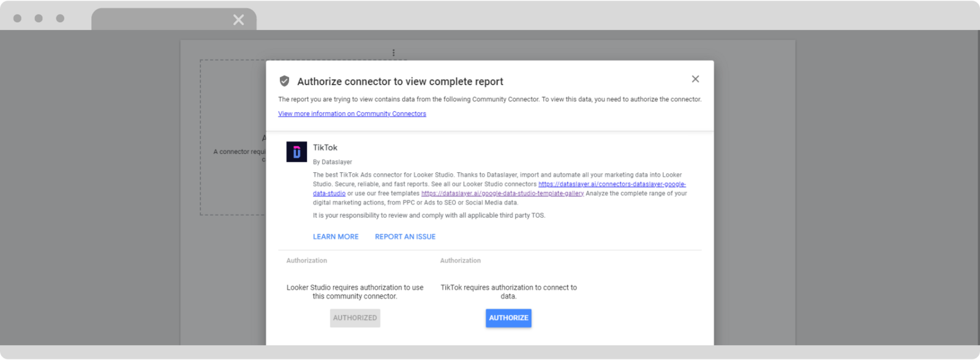
Task: Click the Dataslayer logo next to TikTok
Action: 296,152
